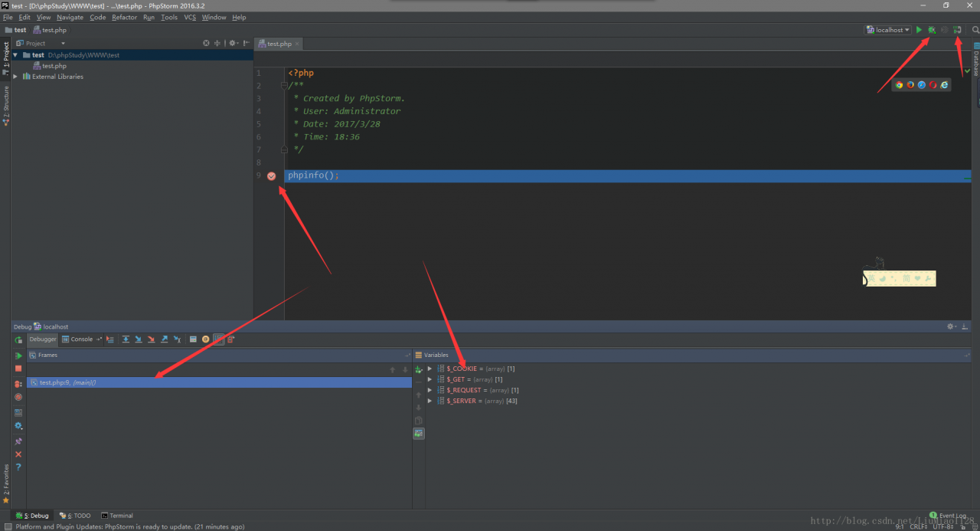Screen dimensions: 980x531
Task: Start debugging with the green bug icon
Action: [932, 30]
